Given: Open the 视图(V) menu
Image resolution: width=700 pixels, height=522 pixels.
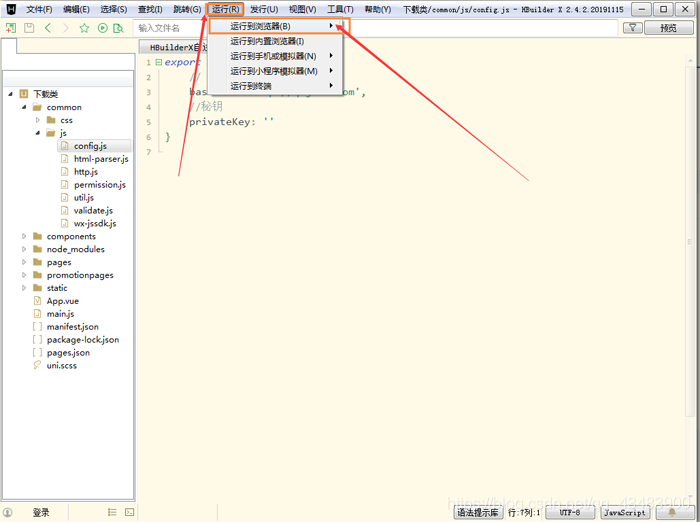Looking at the screenshot, I should coord(302,9).
